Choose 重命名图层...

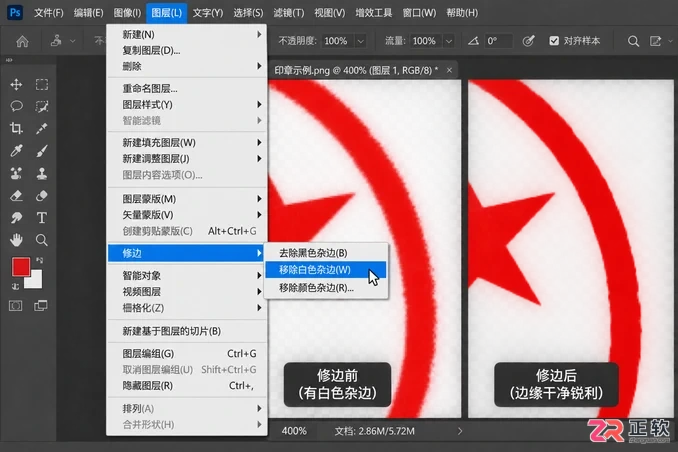187,89
